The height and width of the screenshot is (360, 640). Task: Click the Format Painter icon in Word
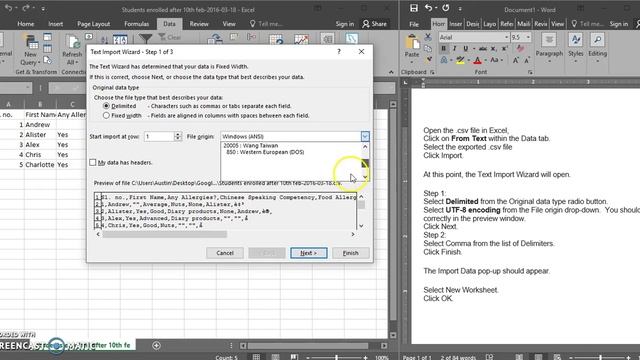(429, 60)
